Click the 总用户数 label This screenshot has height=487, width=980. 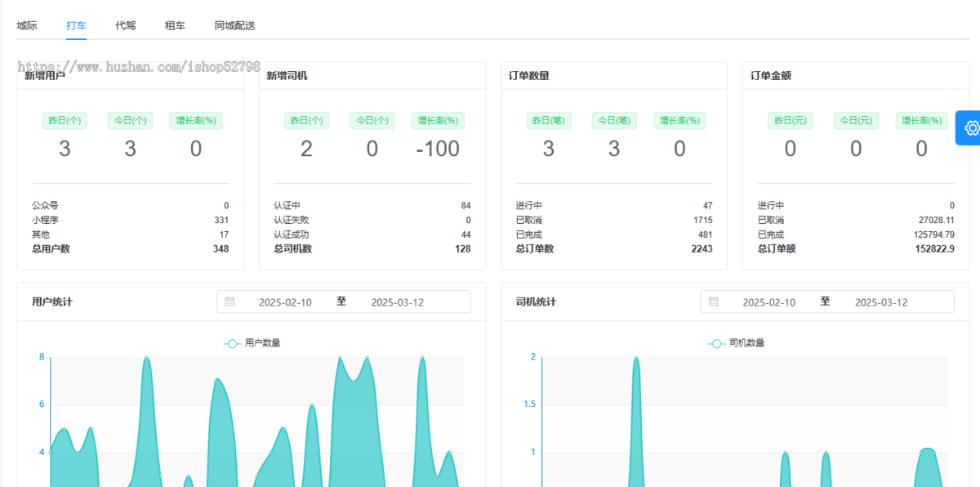click(x=51, y=249)
